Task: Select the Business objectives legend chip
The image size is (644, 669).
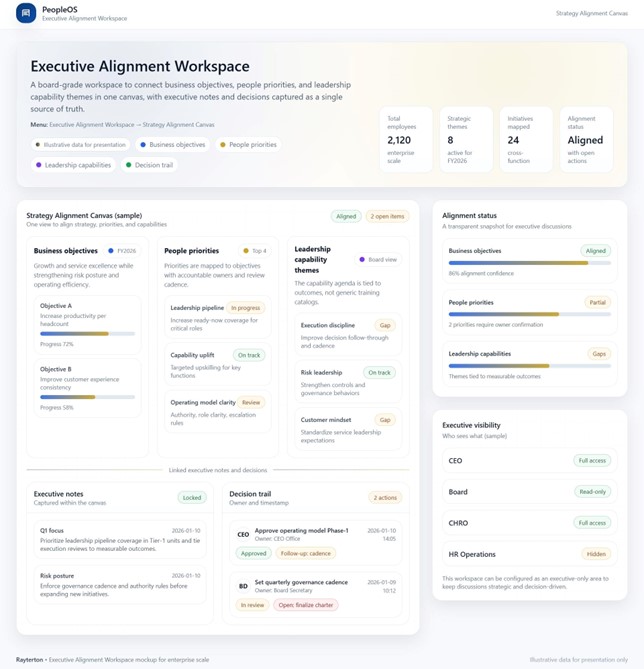Action: [172, 145]
